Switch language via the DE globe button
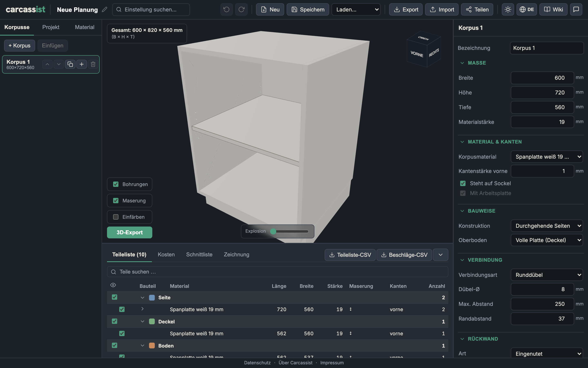This screenshot has width=588, height=368. pos(527,9)
